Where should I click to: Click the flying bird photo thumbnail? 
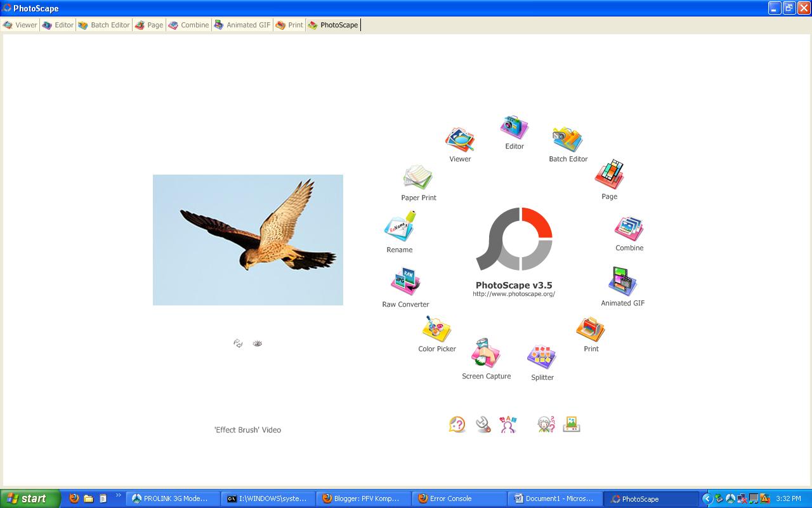click(x=248, y=240)
